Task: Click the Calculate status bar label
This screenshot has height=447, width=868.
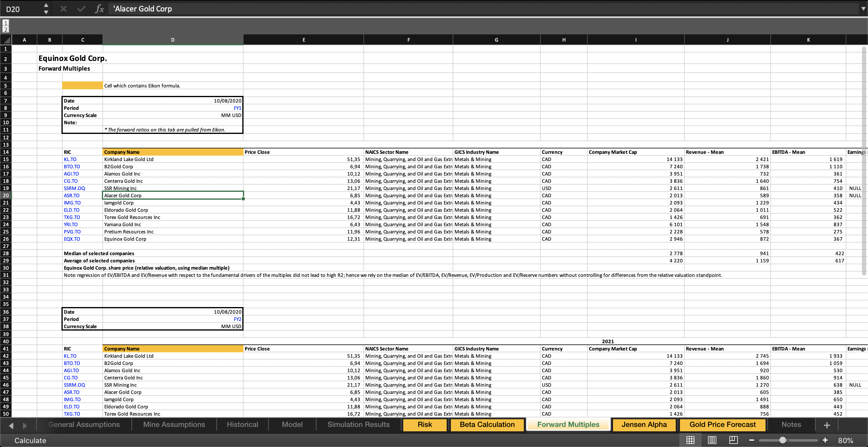Action: point(30,440)
